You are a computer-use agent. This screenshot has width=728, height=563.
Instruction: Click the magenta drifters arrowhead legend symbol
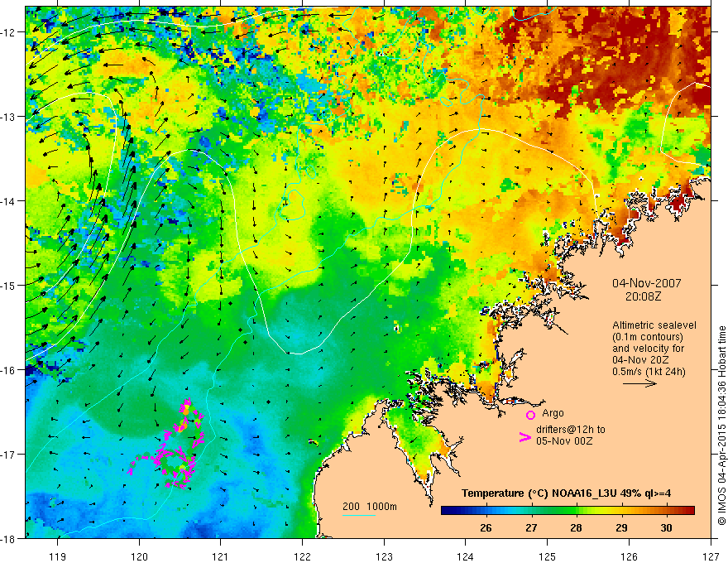pyautogui.click(x=524, y=437)
